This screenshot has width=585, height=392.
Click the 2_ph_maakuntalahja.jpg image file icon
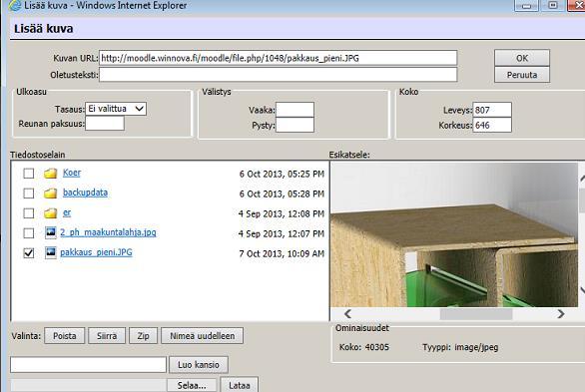(51, 232)
